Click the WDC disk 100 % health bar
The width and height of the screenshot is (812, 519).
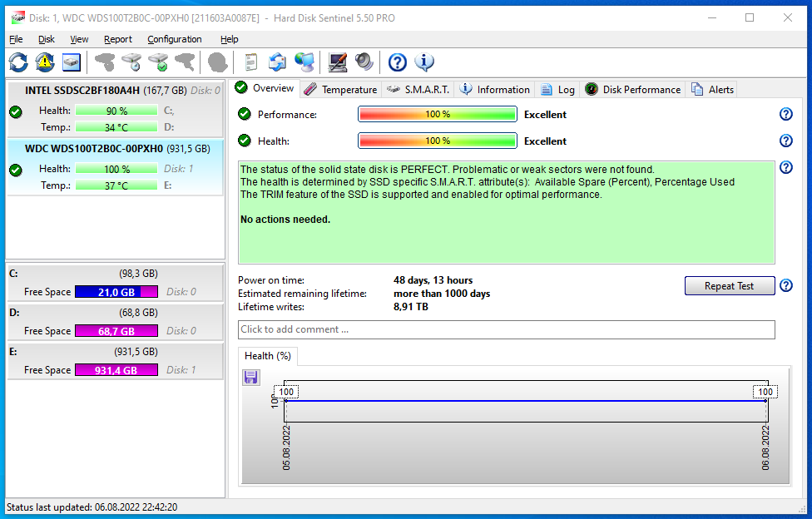pyautogui.click(x=116, y=170)
